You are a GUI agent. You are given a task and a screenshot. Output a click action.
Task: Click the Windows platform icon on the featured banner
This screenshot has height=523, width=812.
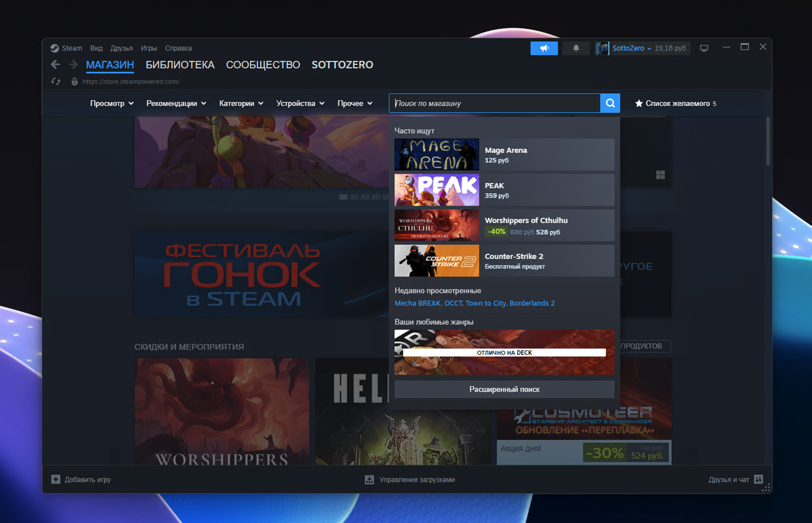[x=660, y=175]
